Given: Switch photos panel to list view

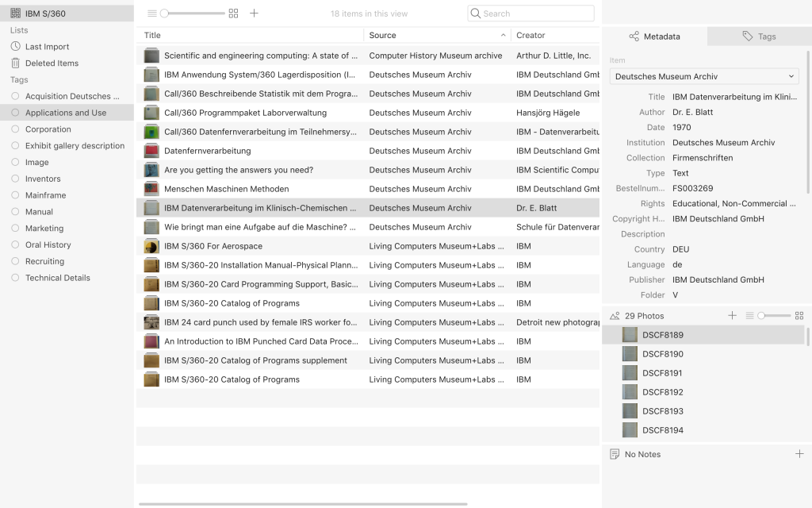Looking at the screenshot, I should pos(749,316).
